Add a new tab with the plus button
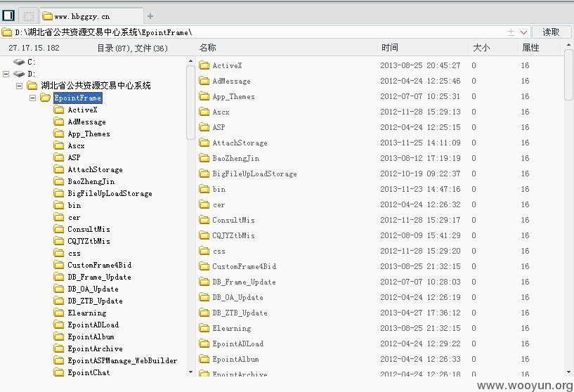574x392 pixels. pyautogui.click(x=150, y=16)
